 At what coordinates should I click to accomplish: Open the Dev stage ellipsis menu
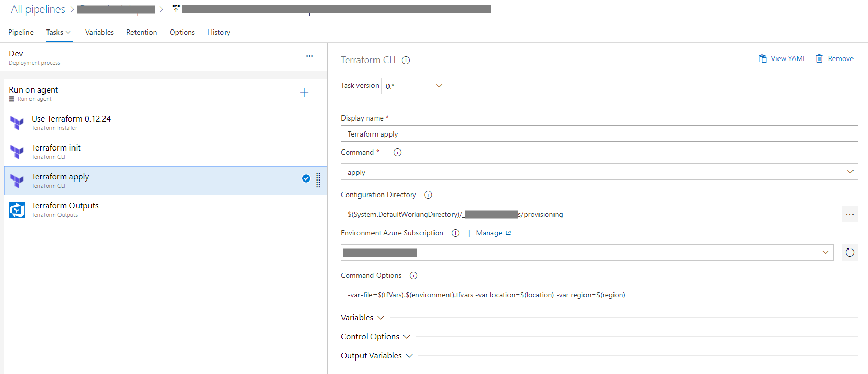tap(309, 56)
